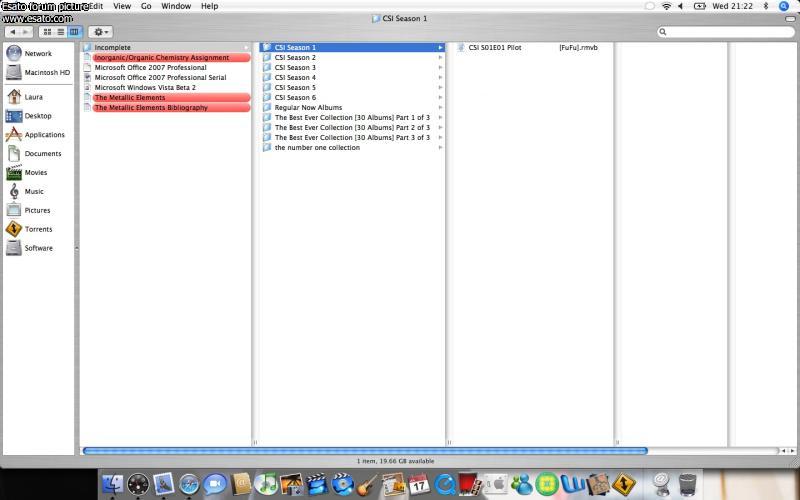Select the column view button
The image size is (800, 500).
[74, 32]
